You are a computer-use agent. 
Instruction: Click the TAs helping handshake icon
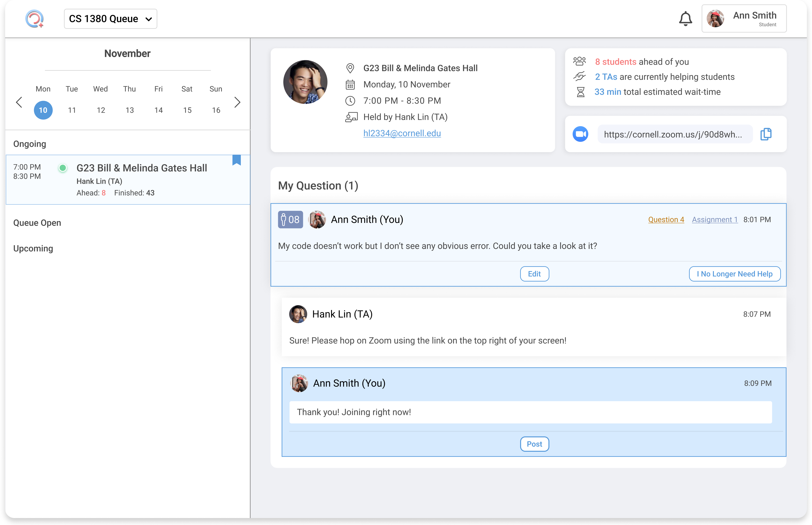pyautogui.click(x=579, y=76)
